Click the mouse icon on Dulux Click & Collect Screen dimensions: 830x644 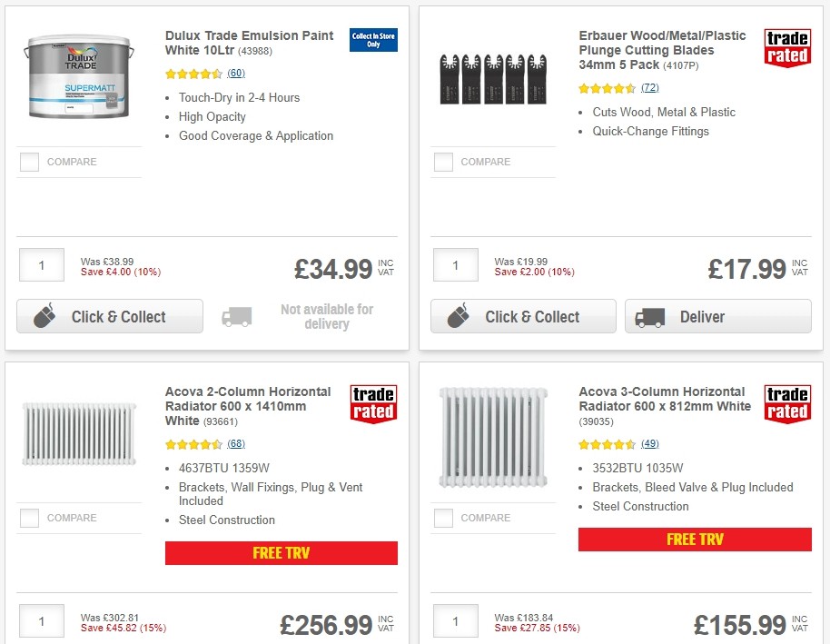(x=46, y=316)
